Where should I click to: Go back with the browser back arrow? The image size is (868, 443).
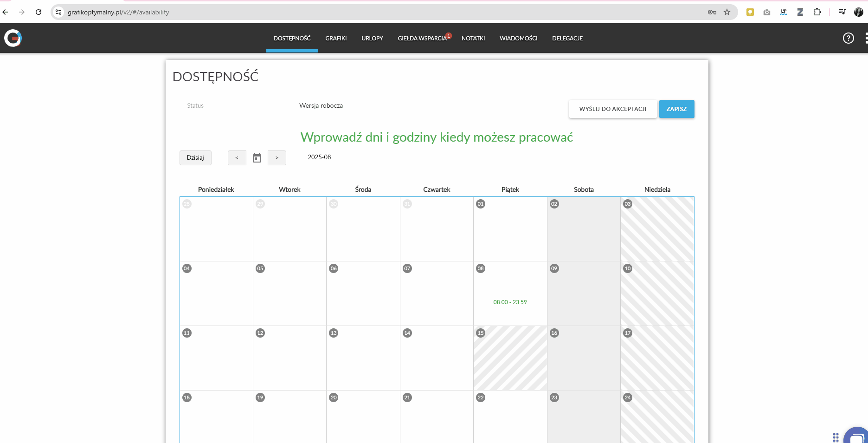[6, 12]
